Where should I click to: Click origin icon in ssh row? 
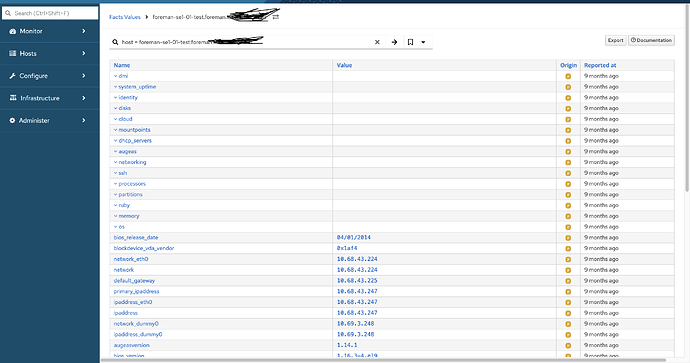coord(568,173)
